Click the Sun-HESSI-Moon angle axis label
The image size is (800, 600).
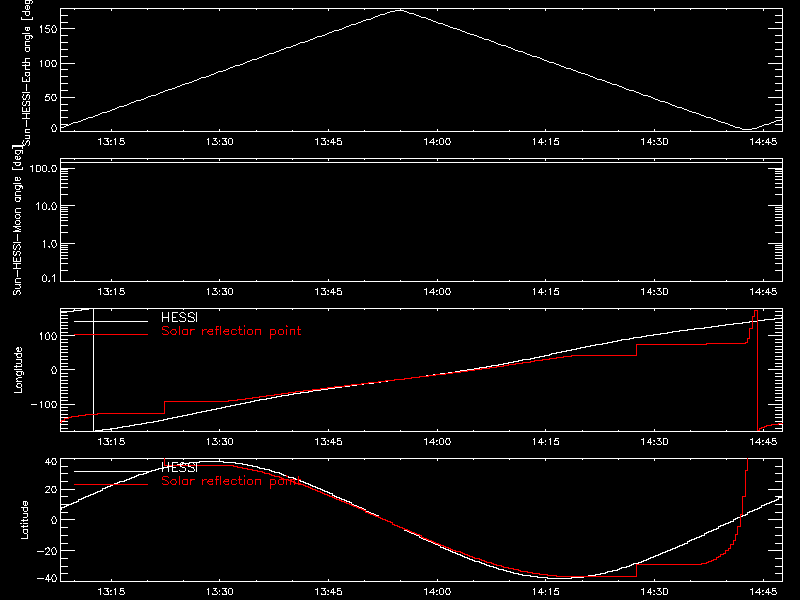(x=17, y=220)
